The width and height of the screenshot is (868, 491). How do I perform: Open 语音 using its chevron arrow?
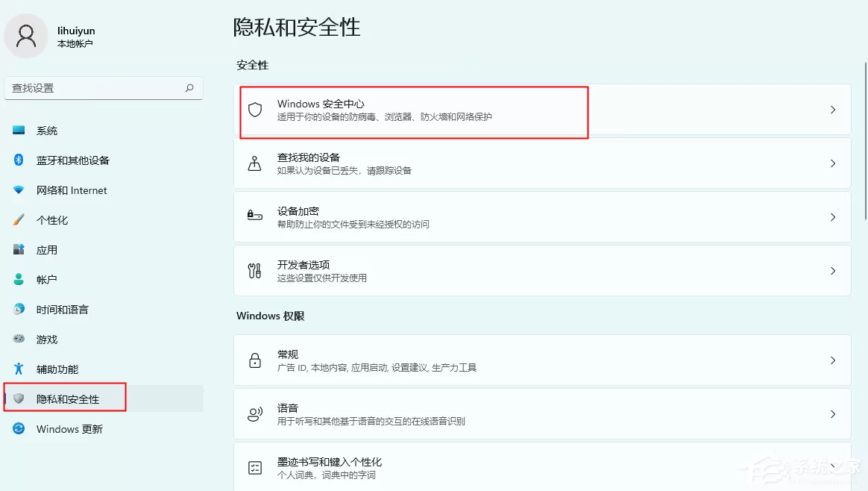[x=832, y=415]
